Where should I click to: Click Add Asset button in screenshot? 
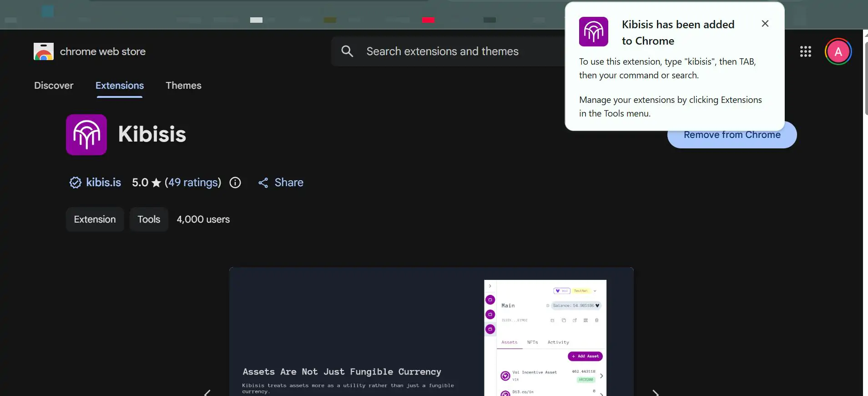pyautogui.click(x=585, y=356)
